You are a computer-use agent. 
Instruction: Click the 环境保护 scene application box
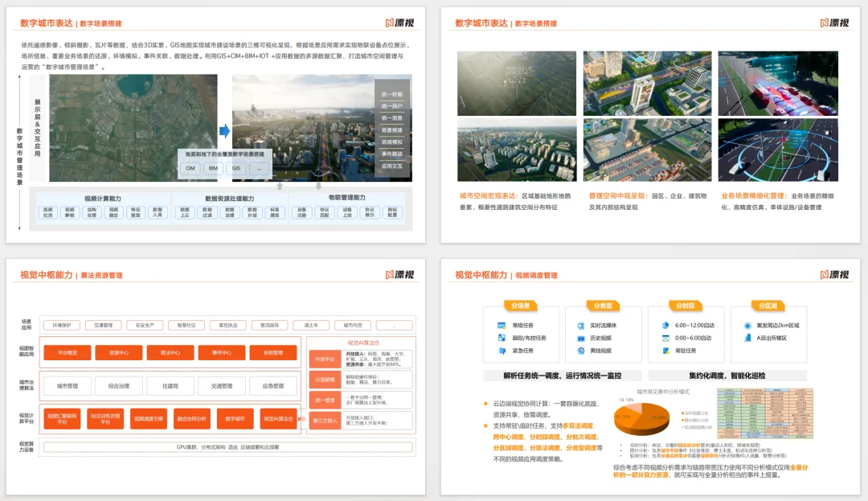tap(61, 326)
